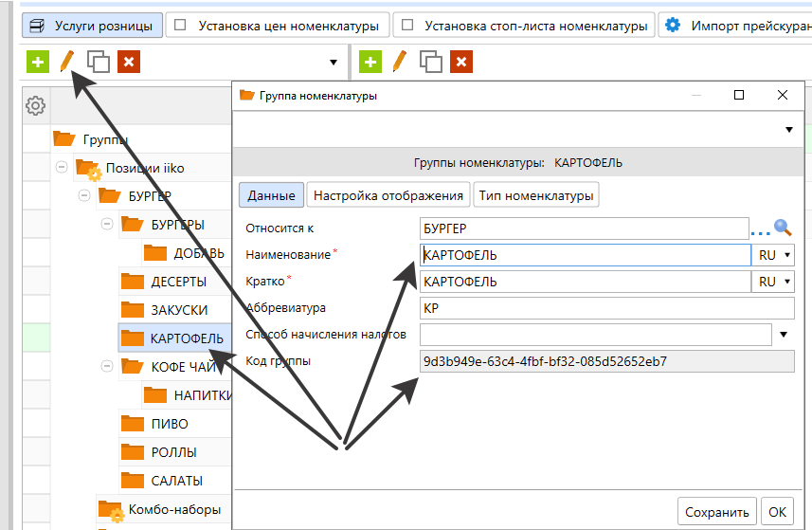Click the Относится к field with БУРГЕР
Image resolution: width=812 pixels, height=530 pixels.
coord(585,228)
